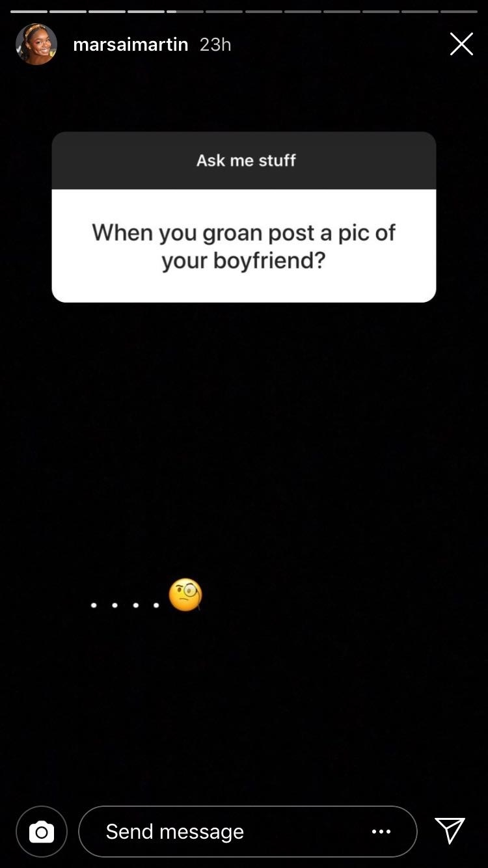Close the story with the X icon
The width and height of the screenshot is (488, 868).
click(x=461, y=44)
